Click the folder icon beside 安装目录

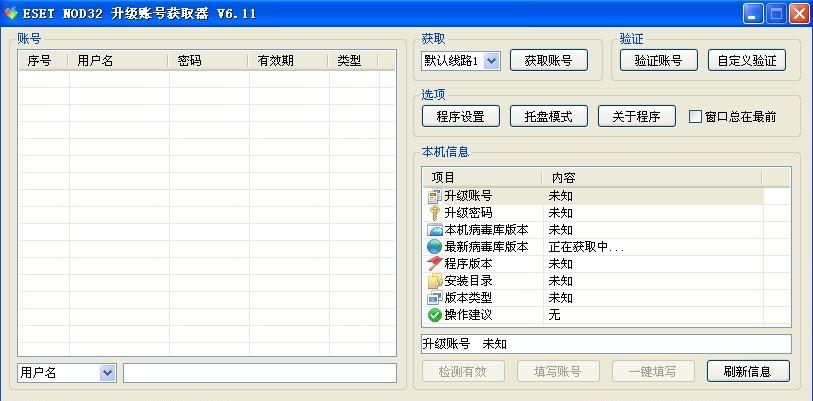434,281
